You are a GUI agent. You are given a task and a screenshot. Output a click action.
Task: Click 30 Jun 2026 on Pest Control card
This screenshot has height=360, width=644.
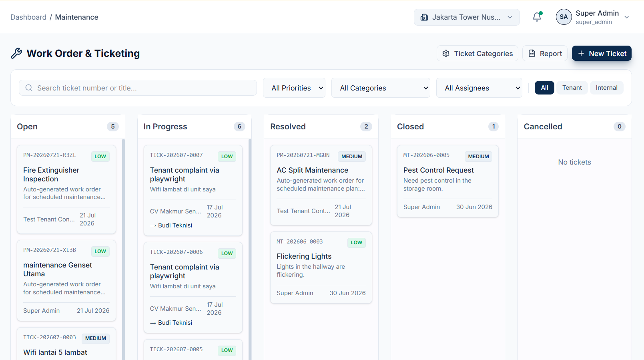pos(474,207)
